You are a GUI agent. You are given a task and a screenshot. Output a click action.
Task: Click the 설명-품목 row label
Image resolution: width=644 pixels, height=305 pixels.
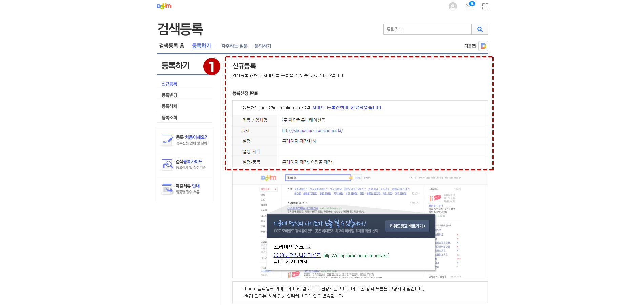click(x=251, y=162)
